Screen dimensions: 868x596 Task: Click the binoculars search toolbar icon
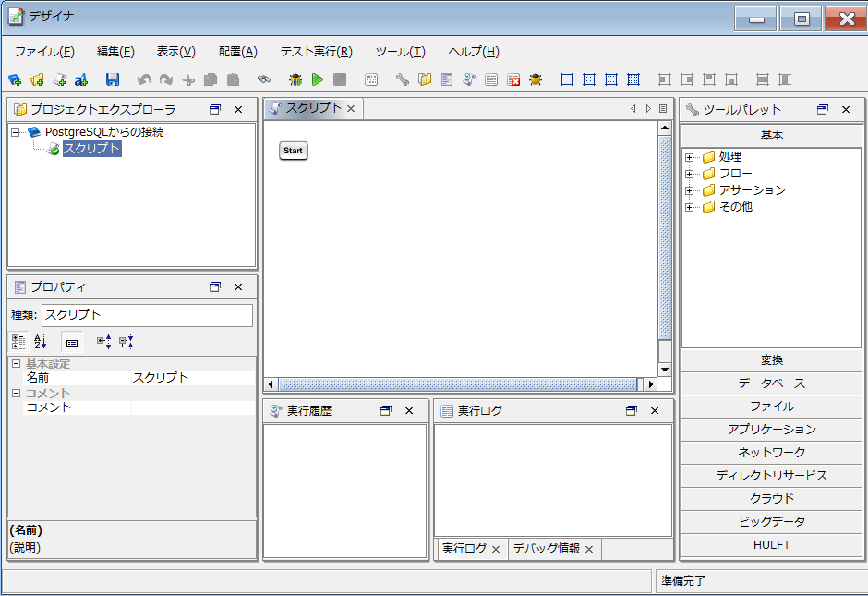pos(264,79)
